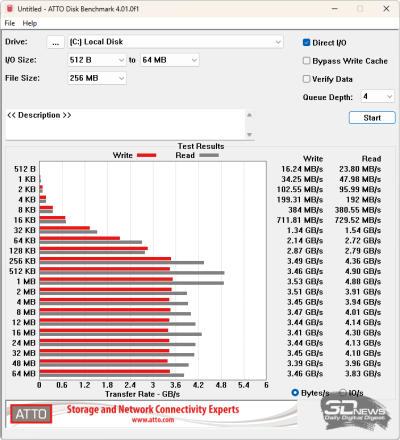This screenshot has width=400, height=440.
Task: Click the browse drive '...' button
Action: [56, 42]
